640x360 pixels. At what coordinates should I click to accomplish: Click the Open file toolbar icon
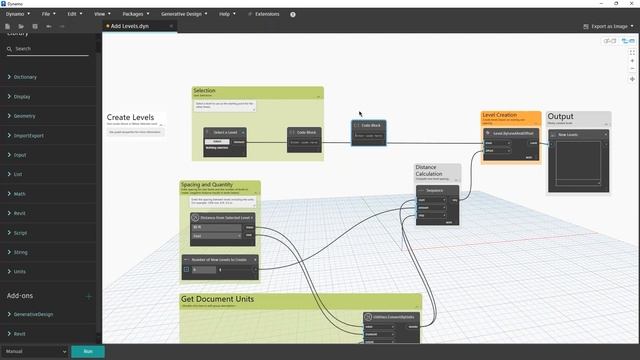point(21,27)
